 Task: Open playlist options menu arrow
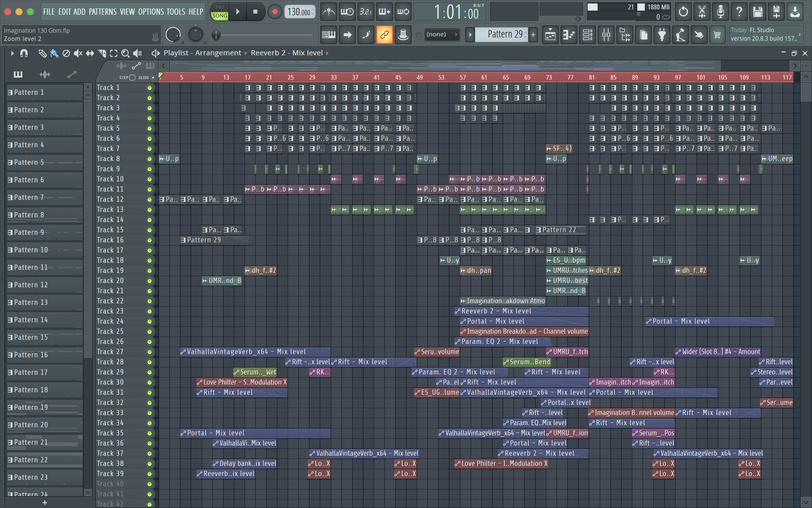[x=12, y=53]
